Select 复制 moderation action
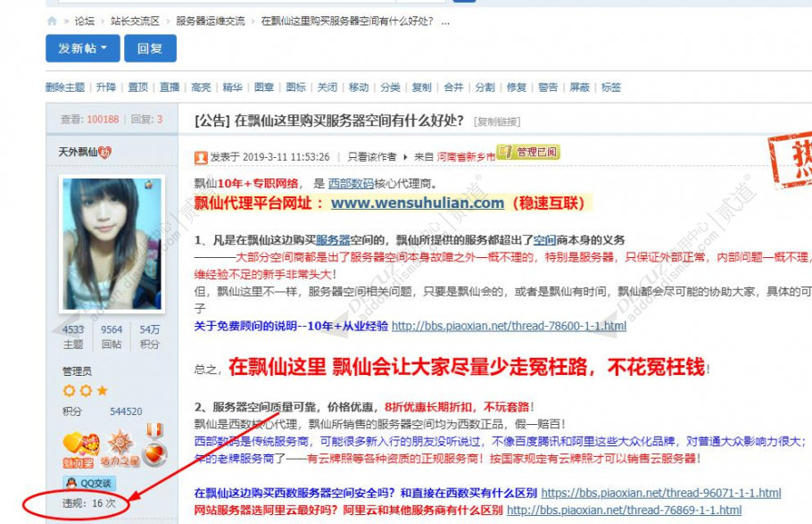Viewport: 812px width, 524px height. coord(421,87)
